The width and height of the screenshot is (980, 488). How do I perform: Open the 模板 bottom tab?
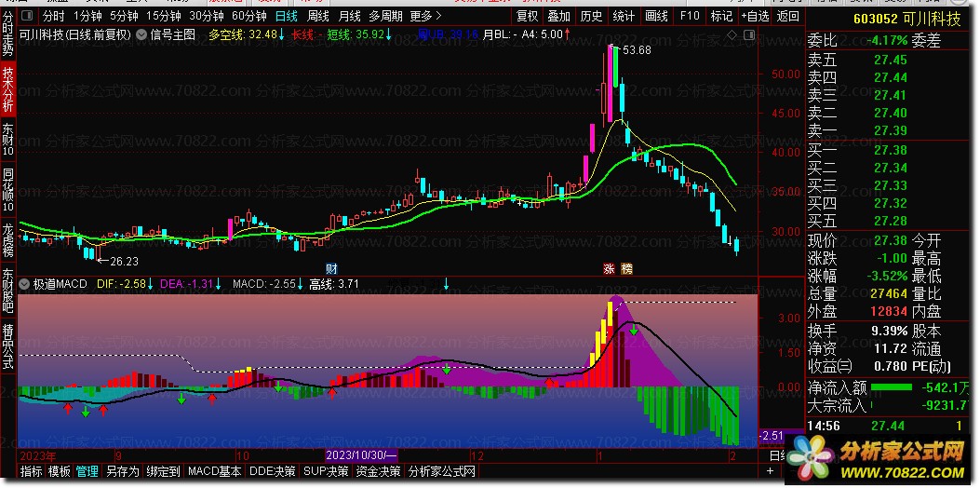60,471
